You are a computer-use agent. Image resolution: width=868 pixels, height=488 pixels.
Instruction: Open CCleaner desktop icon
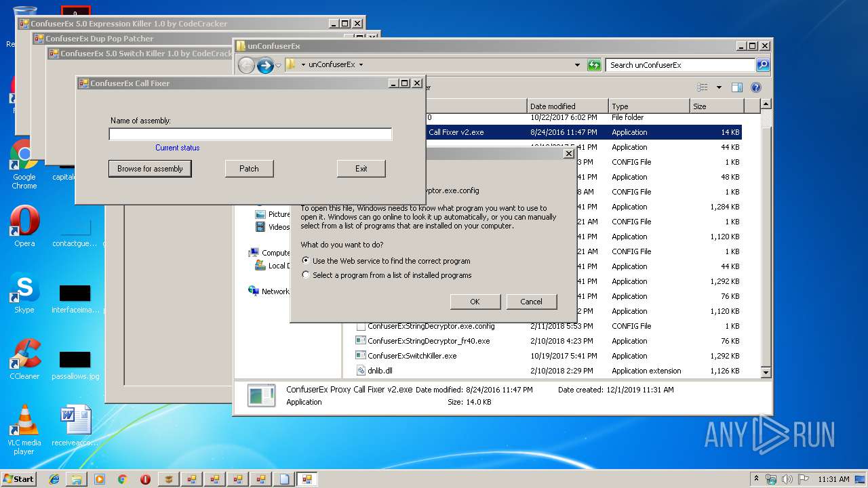click(24, 359)
